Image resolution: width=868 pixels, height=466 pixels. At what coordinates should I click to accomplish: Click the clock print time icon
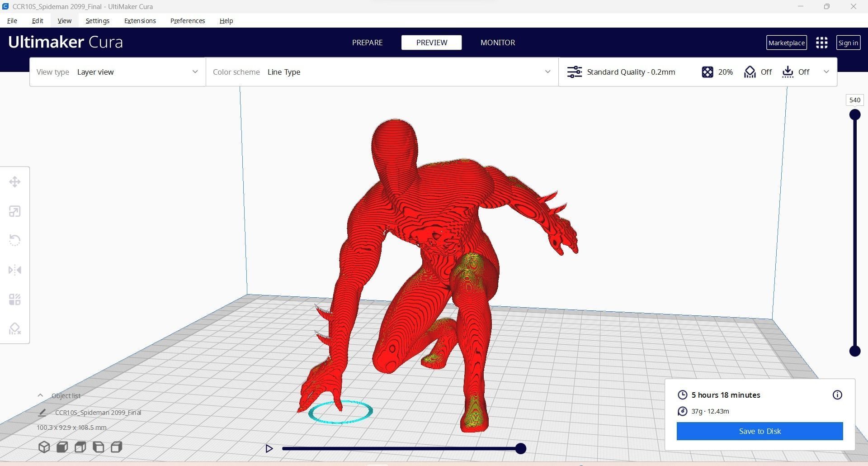[x=683, y=395]
